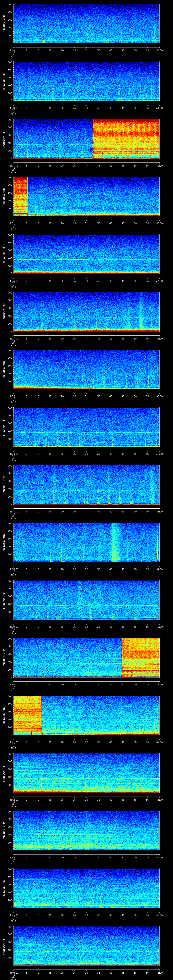Select the 1:30:00 spectrogram panel

pos(86,81)
